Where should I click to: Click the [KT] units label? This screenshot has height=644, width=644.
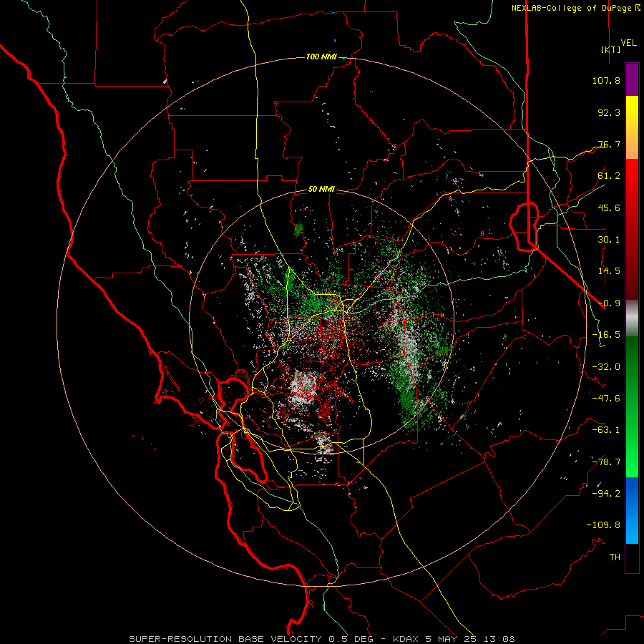[610, 49]
